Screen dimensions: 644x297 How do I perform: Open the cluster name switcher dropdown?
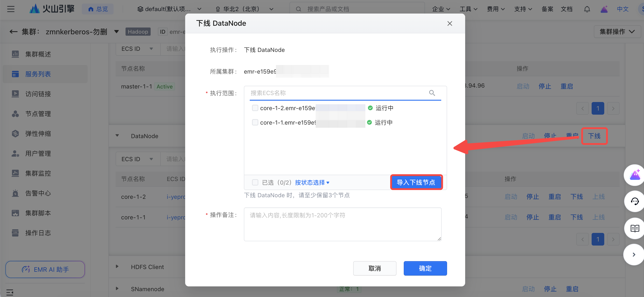tap(116, 32)
